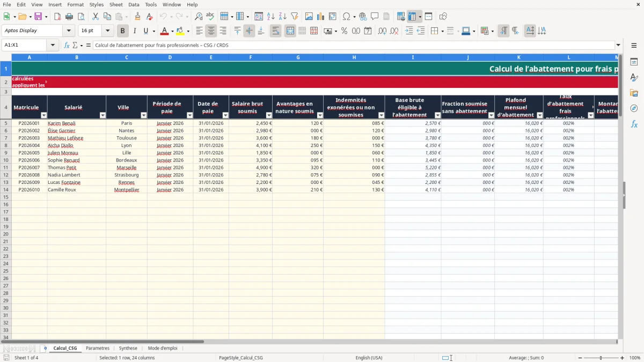Image resolution: width=644 pixels, height=362 pixels.
Task: Toggle Center Horizontally alignment
Action: pyautogui.click(x=211, y=31)
